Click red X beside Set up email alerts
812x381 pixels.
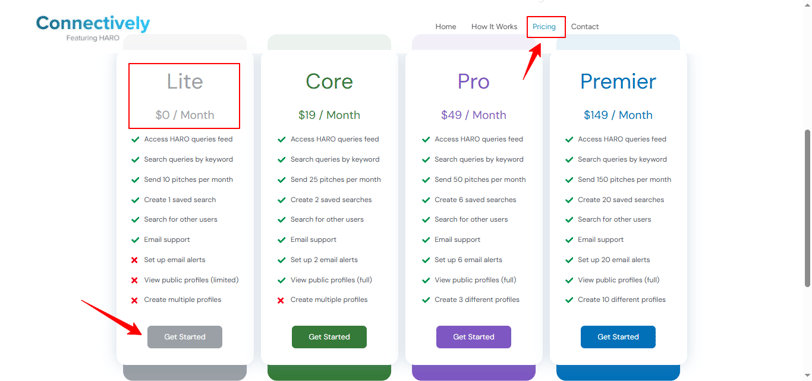[135, 260]
